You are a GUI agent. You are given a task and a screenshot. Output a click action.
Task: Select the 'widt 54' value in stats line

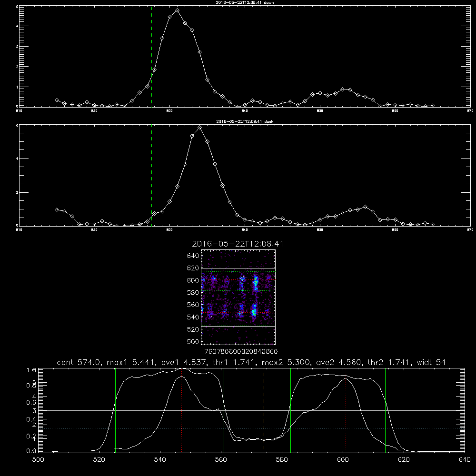[431, 362]
